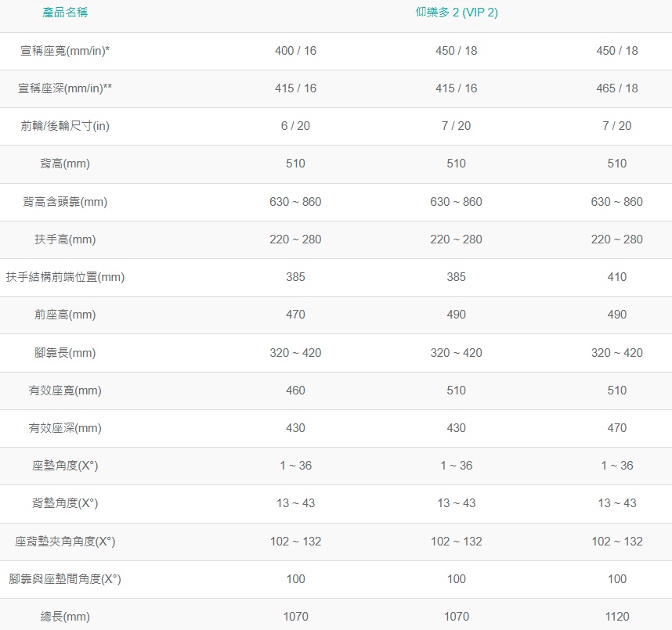Click the 背高含頭靠(mm) row label
Screen dimensions: 672x630
[x=65, y=202]
